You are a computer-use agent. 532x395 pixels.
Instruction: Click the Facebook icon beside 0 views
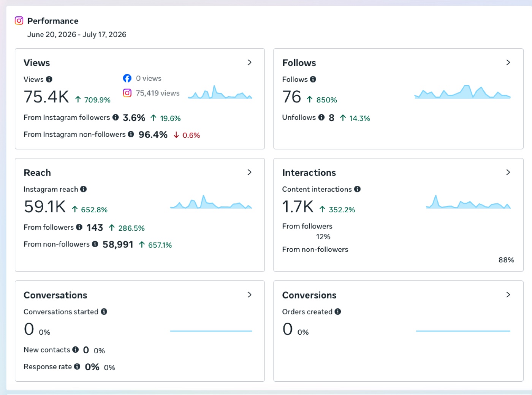tap(127, 78)
